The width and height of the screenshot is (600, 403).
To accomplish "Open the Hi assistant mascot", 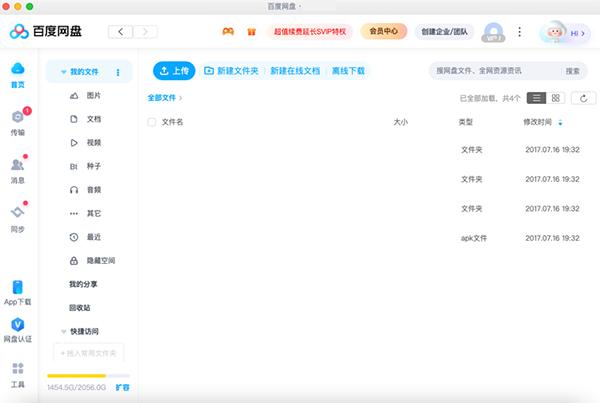I will coord(564,33).
